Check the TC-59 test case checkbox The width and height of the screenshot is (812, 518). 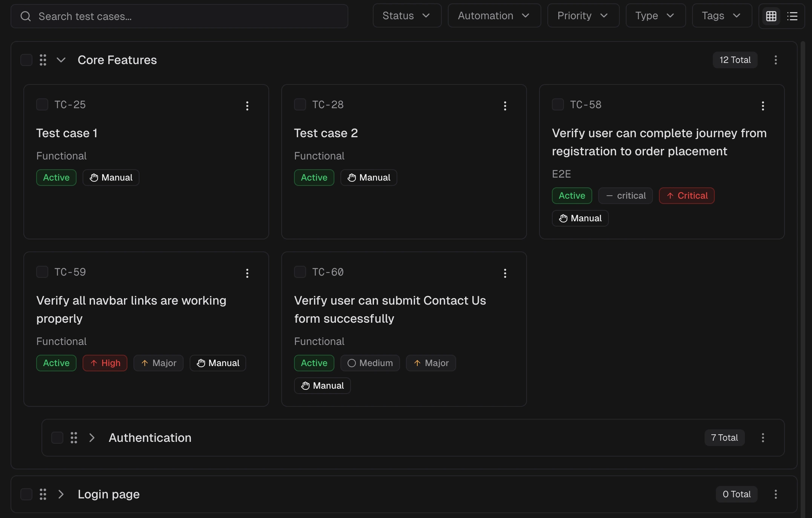click(x=42, y=272)
